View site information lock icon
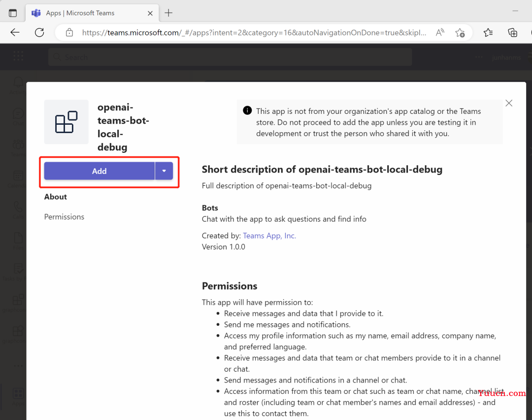The width and height of the screenshot is (532, 420). point(69,33)
